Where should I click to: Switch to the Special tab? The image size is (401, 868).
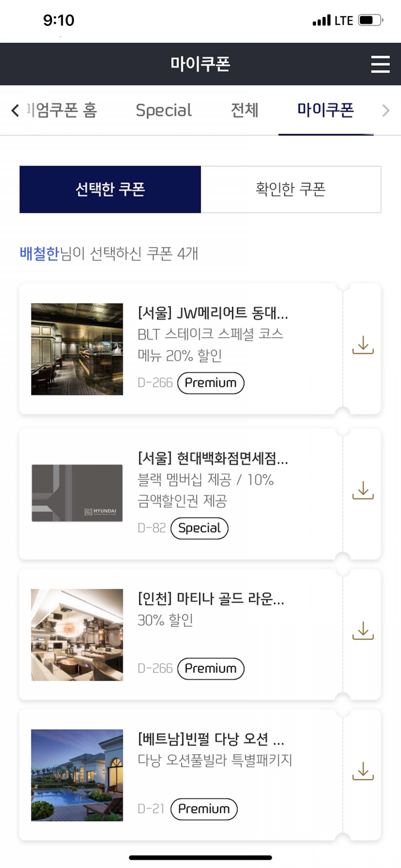pyautogui.click(x=163, y=111)
